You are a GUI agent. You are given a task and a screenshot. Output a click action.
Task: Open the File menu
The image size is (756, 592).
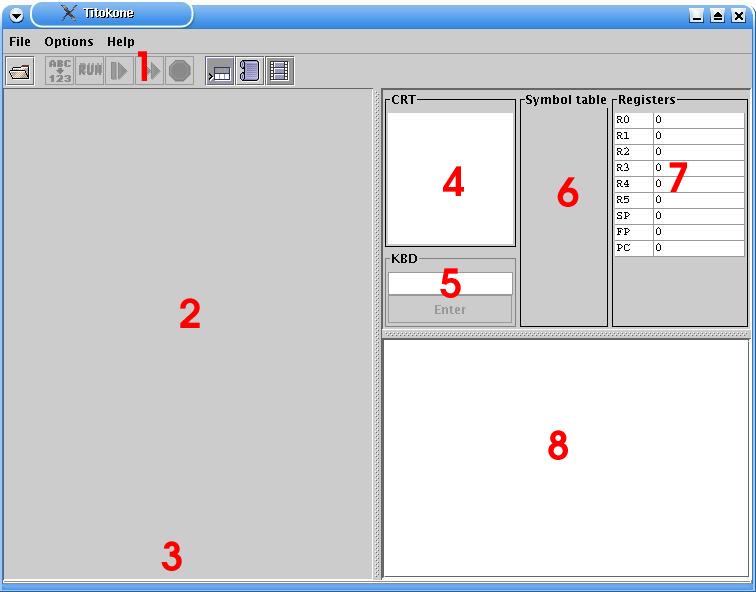tap(20, 42)
